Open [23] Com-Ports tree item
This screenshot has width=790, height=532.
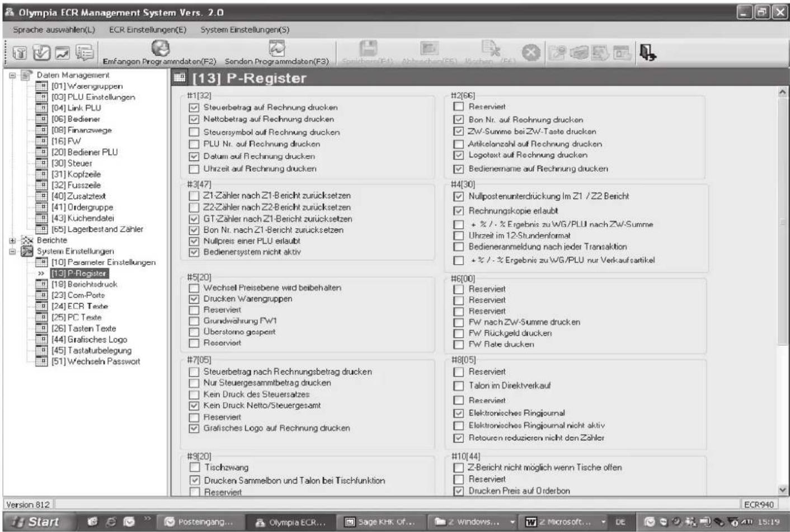(78, 295)
